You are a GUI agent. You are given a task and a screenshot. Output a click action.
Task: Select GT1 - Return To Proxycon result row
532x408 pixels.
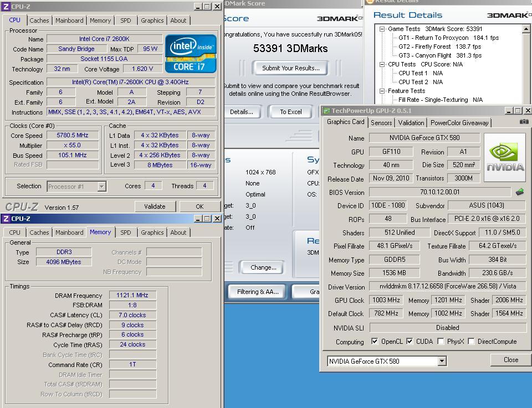448,38
